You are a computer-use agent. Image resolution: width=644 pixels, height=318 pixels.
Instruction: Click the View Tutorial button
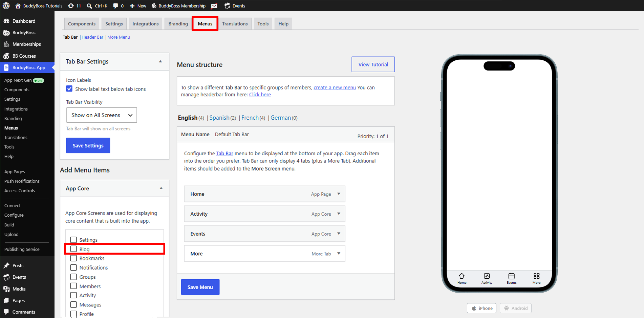click(373, 64)
